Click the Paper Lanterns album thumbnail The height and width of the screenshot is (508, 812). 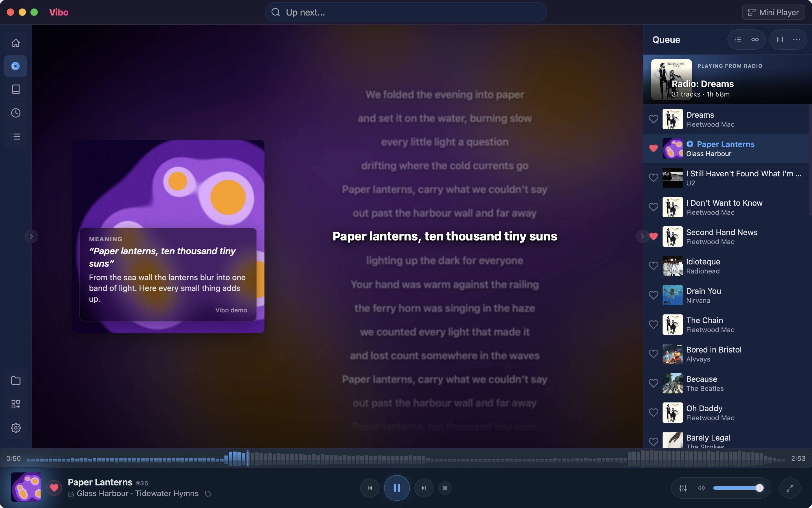[x=26, y=487]
